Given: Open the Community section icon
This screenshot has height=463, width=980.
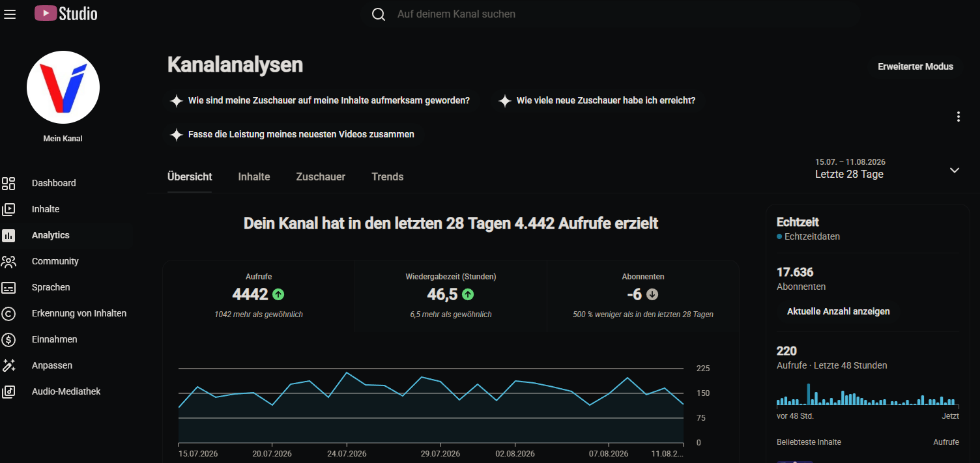Looking at the screenshot, I should [8, 261].
